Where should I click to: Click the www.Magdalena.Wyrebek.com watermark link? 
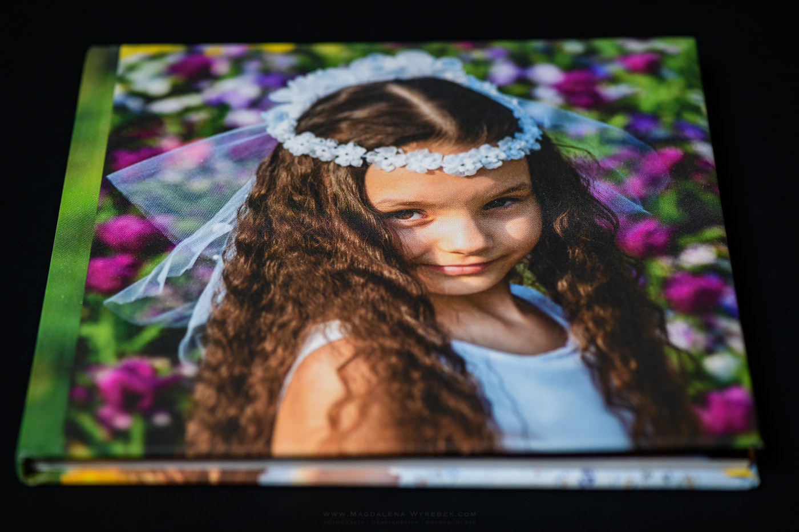[399, 514]
